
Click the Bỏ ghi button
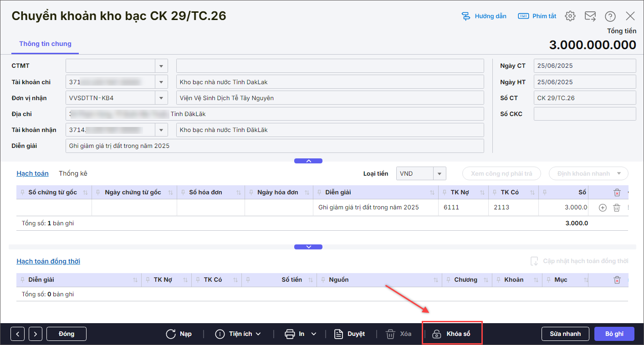(x=614, y=334)
